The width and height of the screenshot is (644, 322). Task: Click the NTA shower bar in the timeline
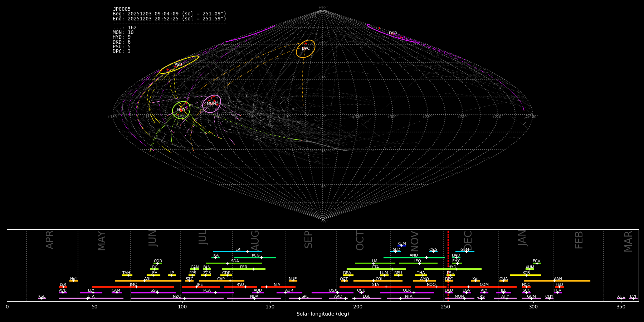(x=409, y=298)
